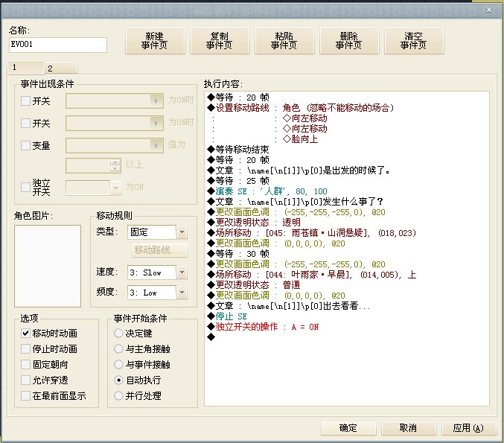Click 清空事件页 button
This screenshot has height=443, width=504.
coord(414,40)
